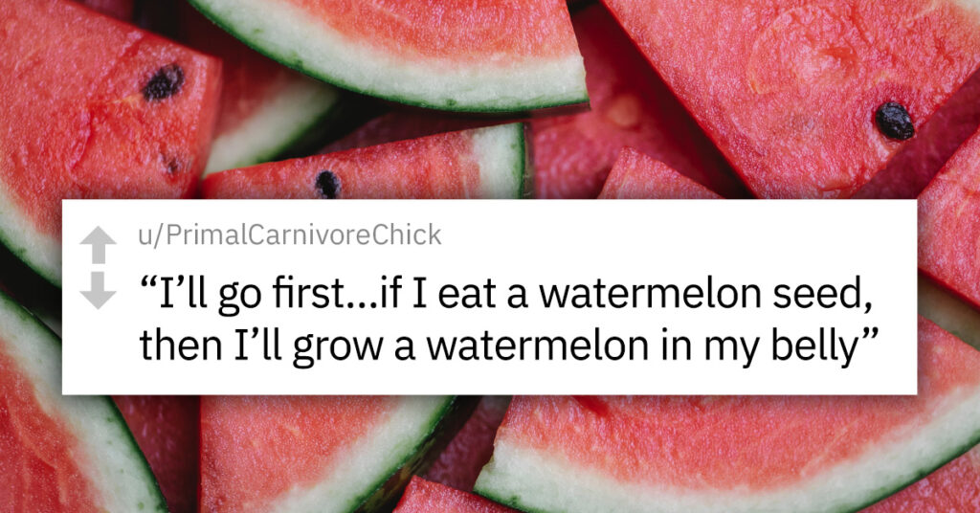This screenshot has width=980, height=513.
Task: Click empty white area right of username
Action: (675, 234)
